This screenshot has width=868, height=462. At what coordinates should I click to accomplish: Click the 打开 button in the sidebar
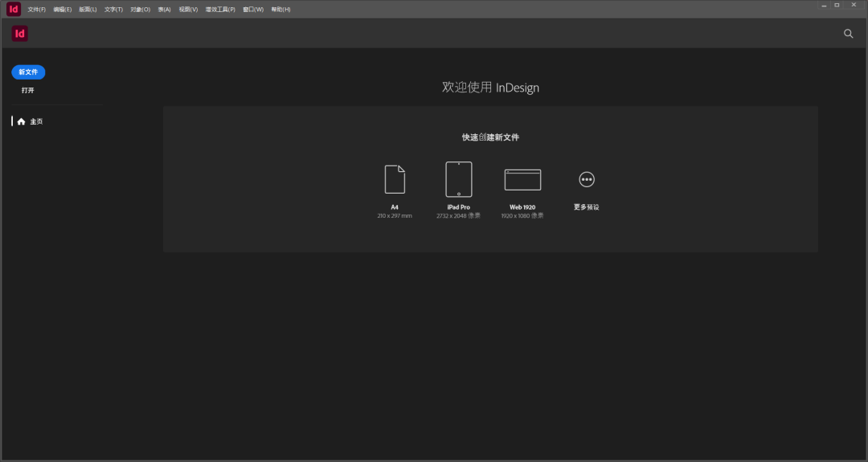point(28,90)
